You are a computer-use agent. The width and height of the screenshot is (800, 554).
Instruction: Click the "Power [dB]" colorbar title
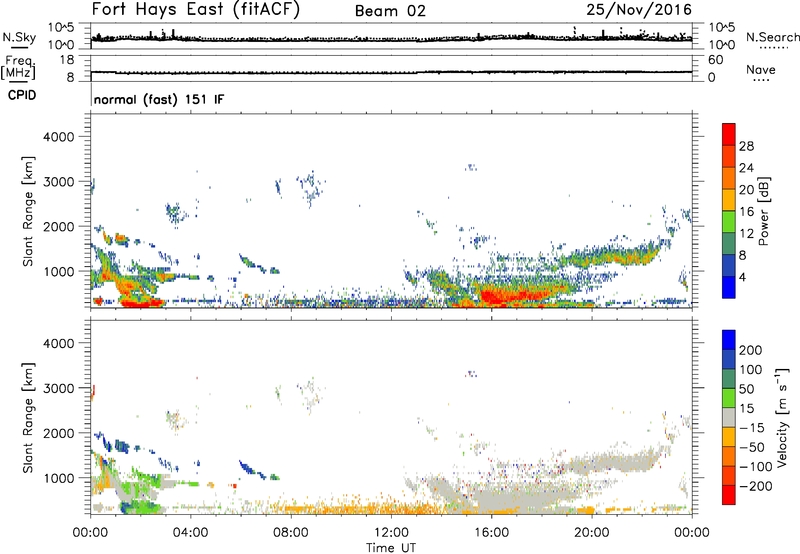764,211
